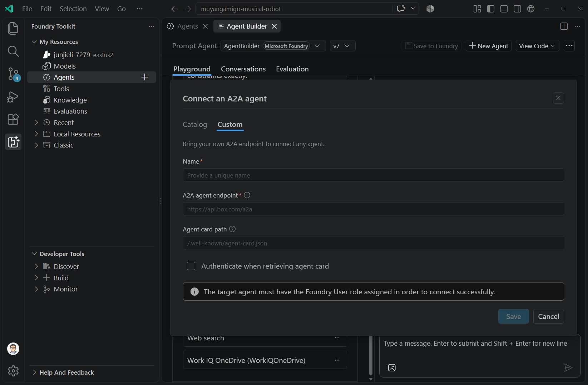Viewport: 588px width, 385px height.
Task: Expand the Recent tree node
Action: [36, 122]
